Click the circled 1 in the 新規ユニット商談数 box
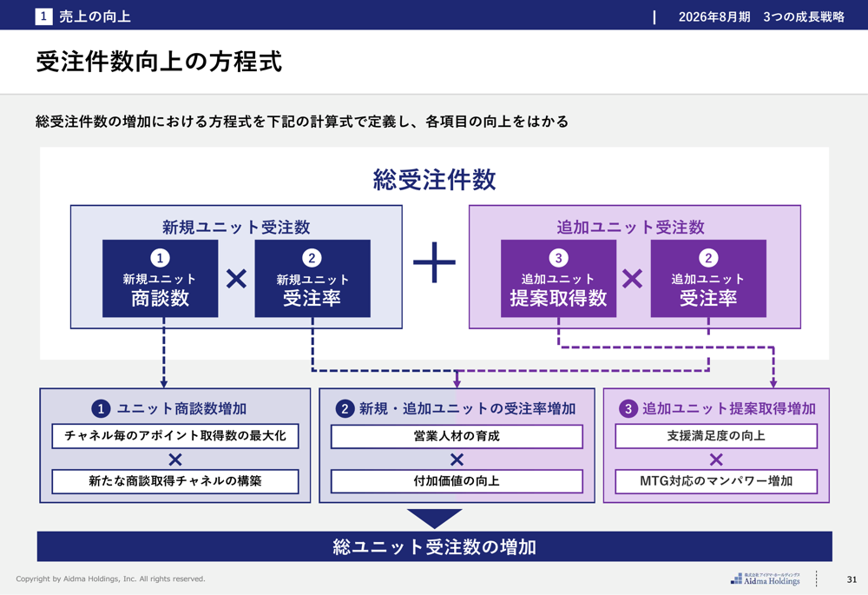Screen dimensions: 868x595 (160, 258)
